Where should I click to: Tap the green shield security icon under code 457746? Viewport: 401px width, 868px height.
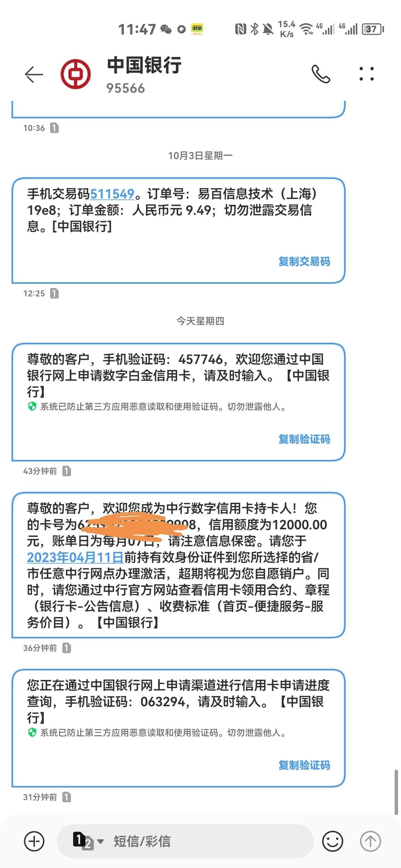pyautogui.click(x=32, y=407)
